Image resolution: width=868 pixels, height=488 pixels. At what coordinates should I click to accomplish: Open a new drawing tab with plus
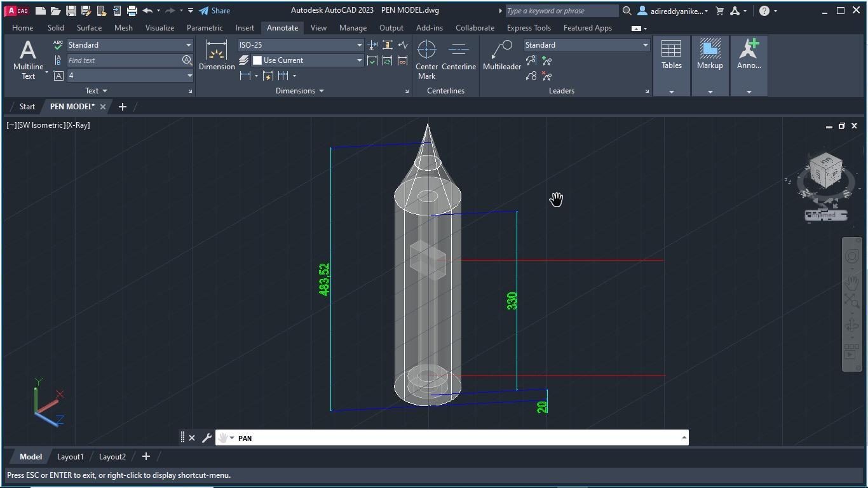tap(122, 107)
